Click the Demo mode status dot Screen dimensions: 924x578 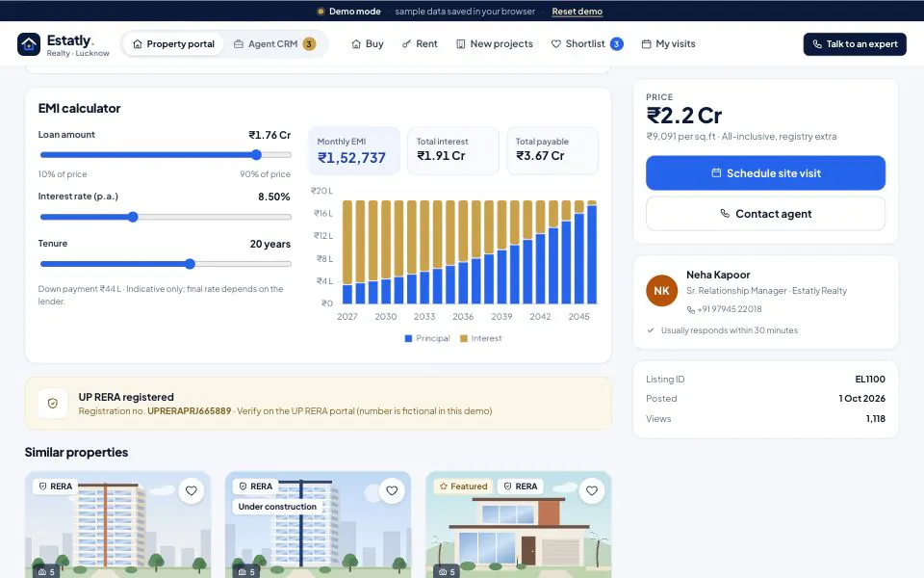[x=321, y=12]
